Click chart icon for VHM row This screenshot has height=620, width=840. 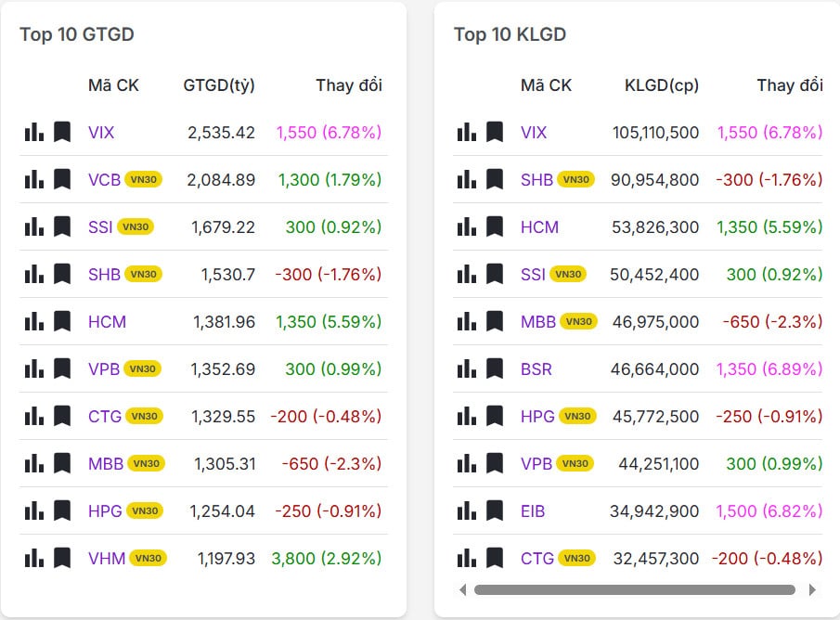pos(34,559)
